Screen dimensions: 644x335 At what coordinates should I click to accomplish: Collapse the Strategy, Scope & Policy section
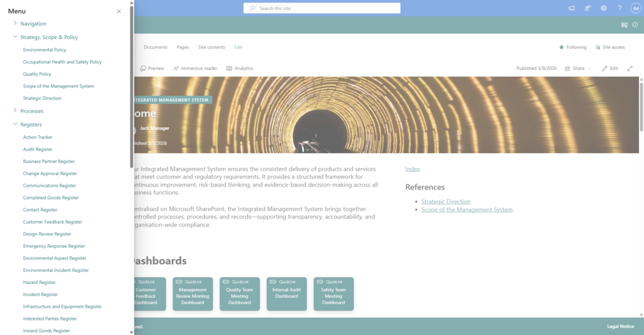(x=15, y=37)
